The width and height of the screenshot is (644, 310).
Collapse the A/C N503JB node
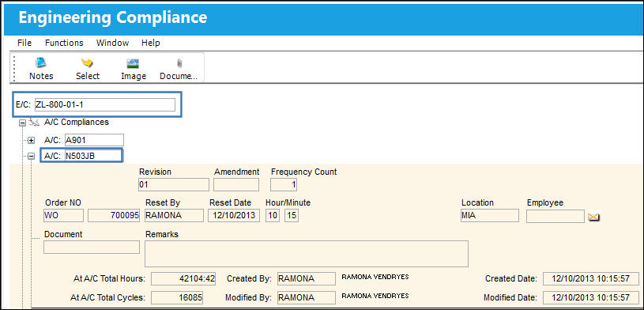[31, 157]
